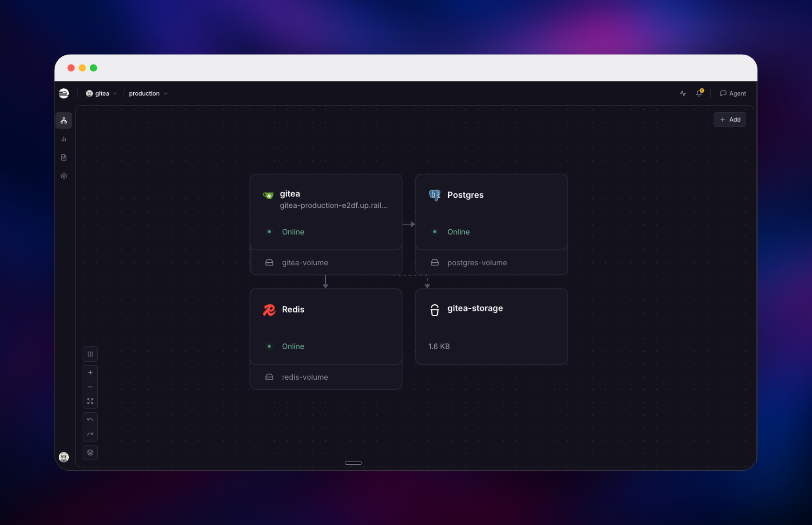Click the Add button
Image resolution: width=812 pixels, height=525 pixels.
[x=730, y=120]
